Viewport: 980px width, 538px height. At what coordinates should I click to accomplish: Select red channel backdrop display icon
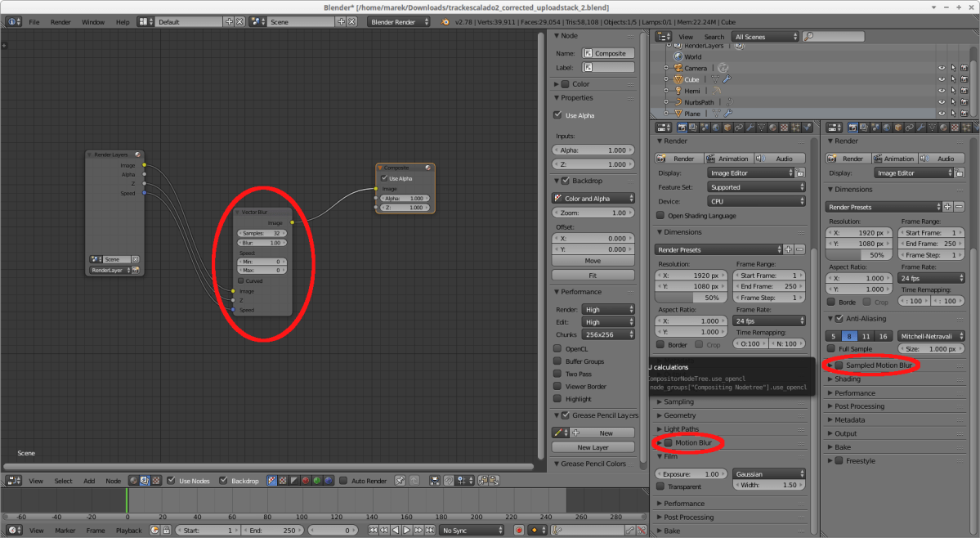coord(306,481)
